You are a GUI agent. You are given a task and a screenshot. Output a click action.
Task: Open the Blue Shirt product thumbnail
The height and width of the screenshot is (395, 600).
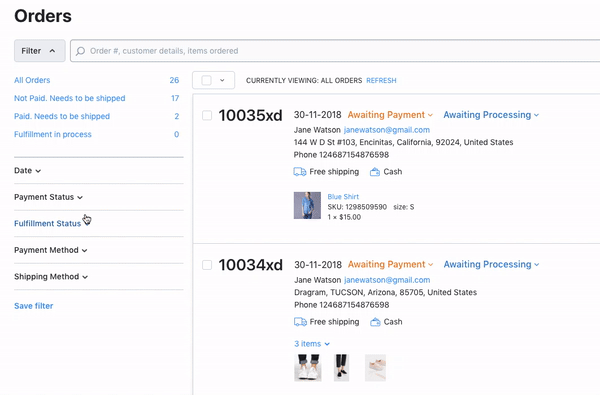point(307,206)
